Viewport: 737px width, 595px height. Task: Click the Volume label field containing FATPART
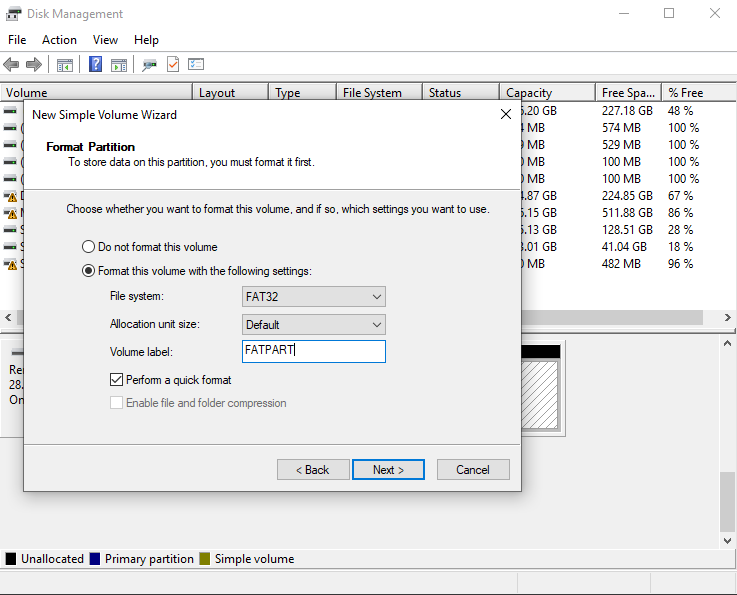pyautogui.click(x=314, y=351)
